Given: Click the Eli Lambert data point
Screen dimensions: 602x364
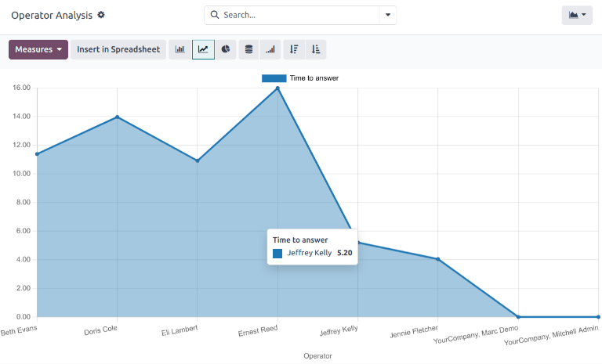Looking at the screenshot, I should (x=197, y=160).
